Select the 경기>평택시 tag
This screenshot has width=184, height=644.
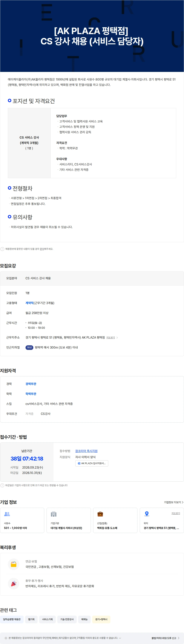101,619
